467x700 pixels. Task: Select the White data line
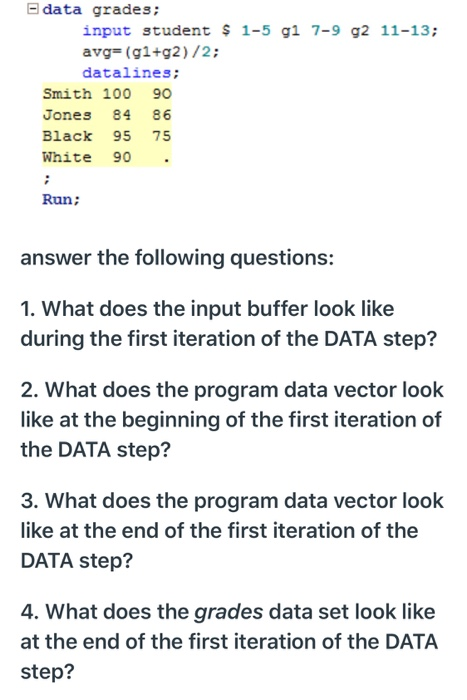pyautogui.click(x=107, y=157)
